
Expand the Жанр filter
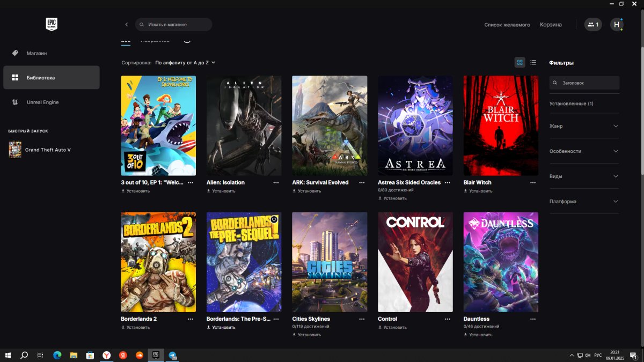point(584,126)
